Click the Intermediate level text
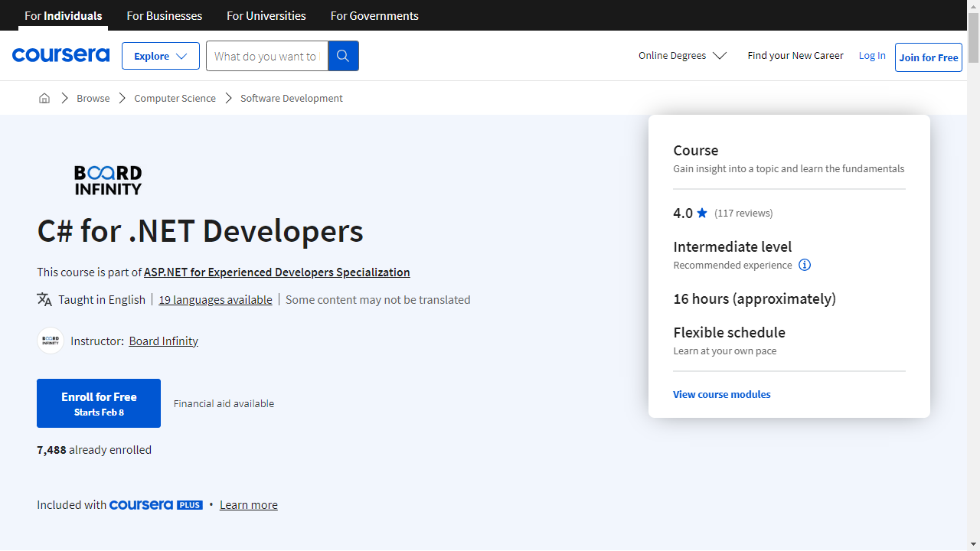This screenshot has width=980, height=551. tap(733, 246)
